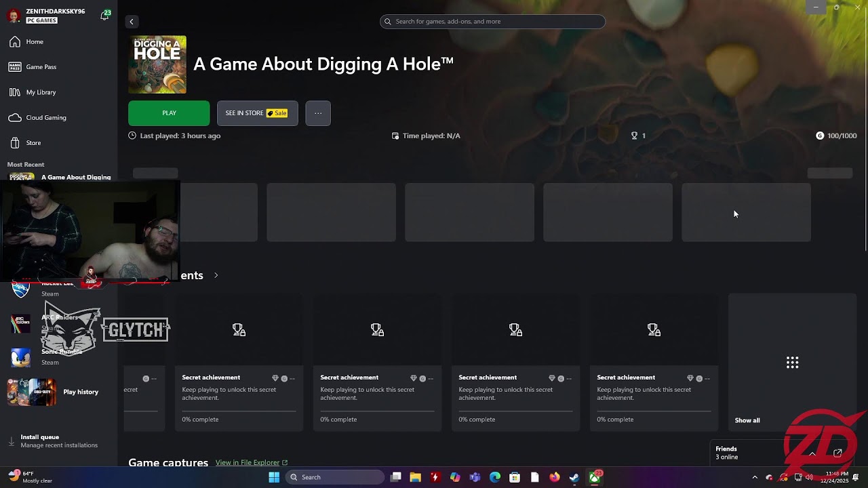Open Install queue in the sidebar
Image resolution: width=868 pixels, height=488 pixels.
[x=58, y=441]
